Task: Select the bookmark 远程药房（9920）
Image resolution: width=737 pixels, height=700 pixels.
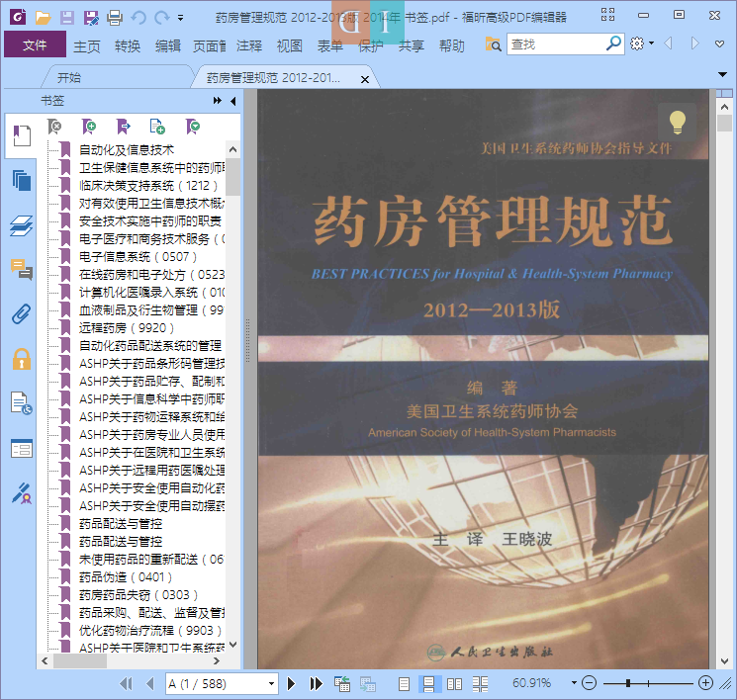Action: click(127, 328)
